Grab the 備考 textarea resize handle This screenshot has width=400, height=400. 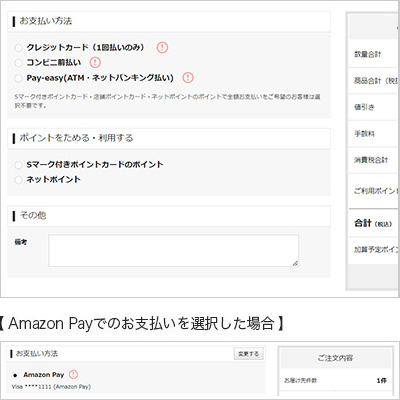coord(295,263)
